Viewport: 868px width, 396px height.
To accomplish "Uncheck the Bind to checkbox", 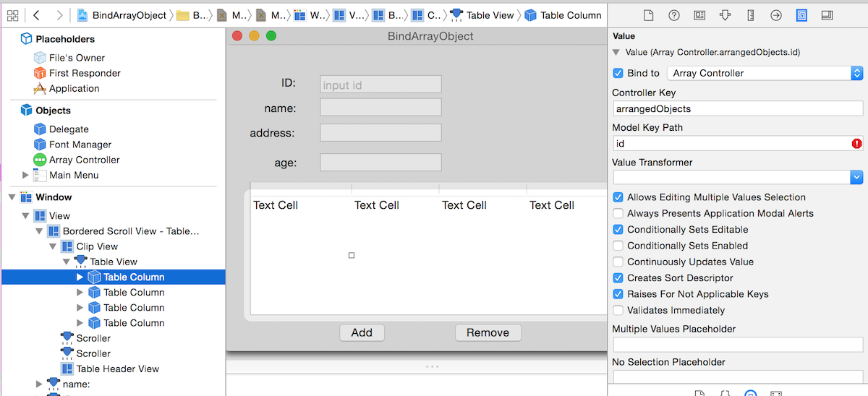I will 618,73.
